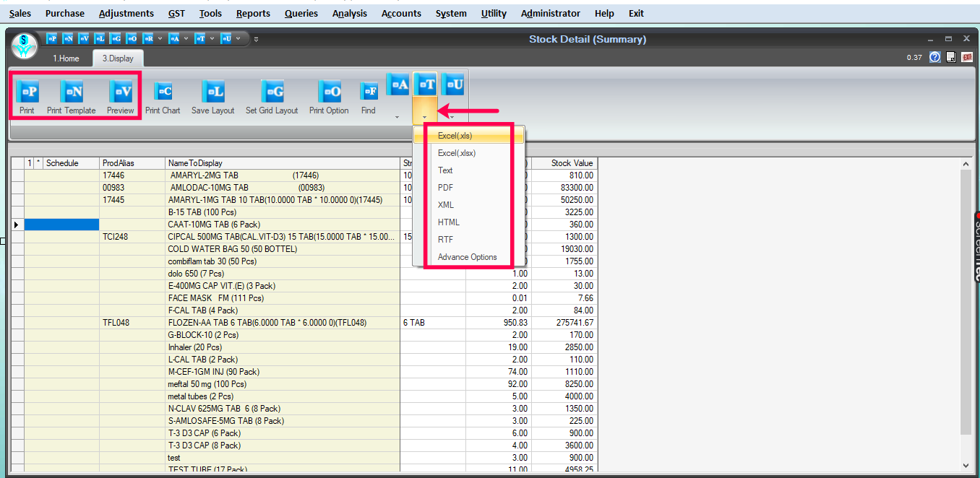Screen dimensions: 980x478
Task: Expand the R icon's dropdown arrow
Action: point(160,38)
